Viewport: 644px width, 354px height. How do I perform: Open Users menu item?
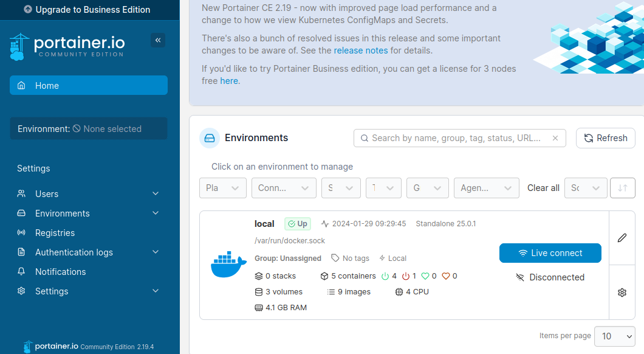(x=88, y=193)
